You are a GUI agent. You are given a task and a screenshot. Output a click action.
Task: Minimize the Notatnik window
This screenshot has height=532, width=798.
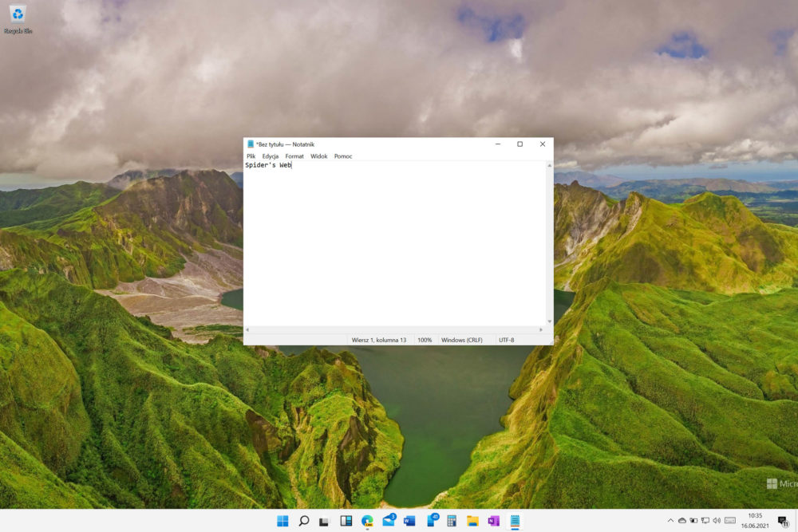tap(498, 144)
